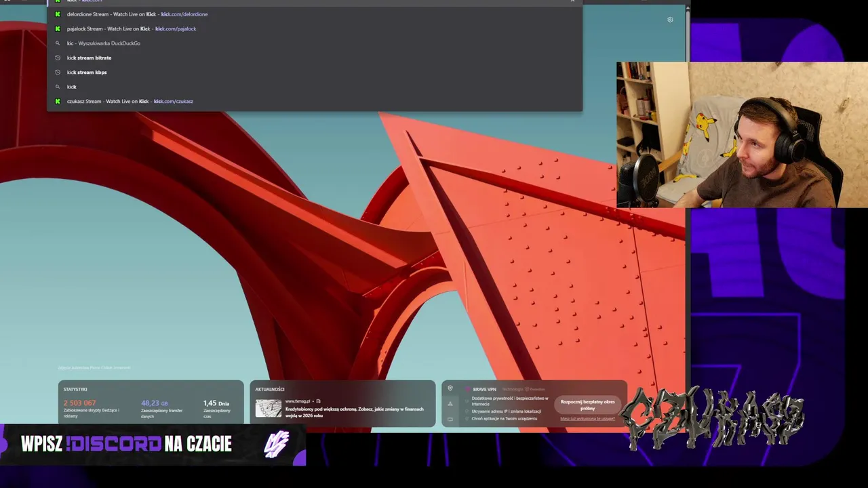868x488 pixels.
Task: Click the BRAVE VPN widget title
Action: click(x=485, y=389)
